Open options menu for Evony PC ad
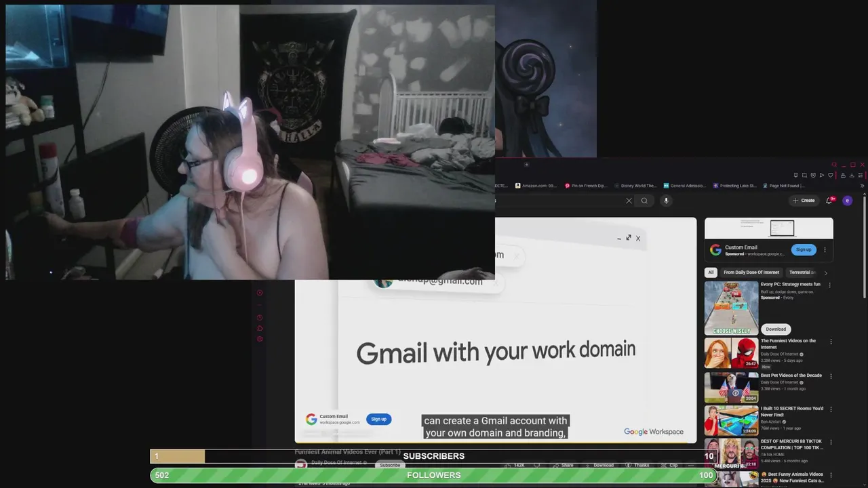Screen dimensions: 868x488 tap(829, 285)
